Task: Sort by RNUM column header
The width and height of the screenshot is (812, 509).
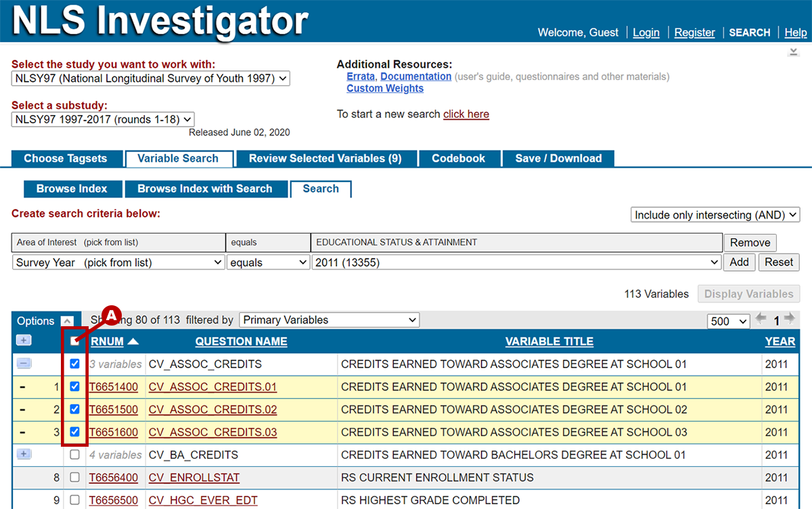Action: point(107,342)
